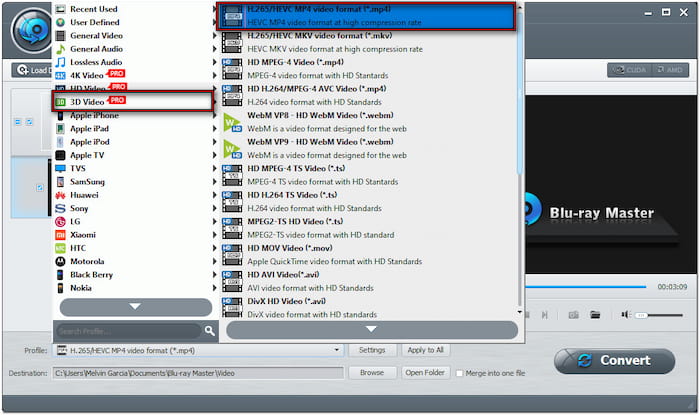
Task: Click the LG logo icon
Action: 60,222
